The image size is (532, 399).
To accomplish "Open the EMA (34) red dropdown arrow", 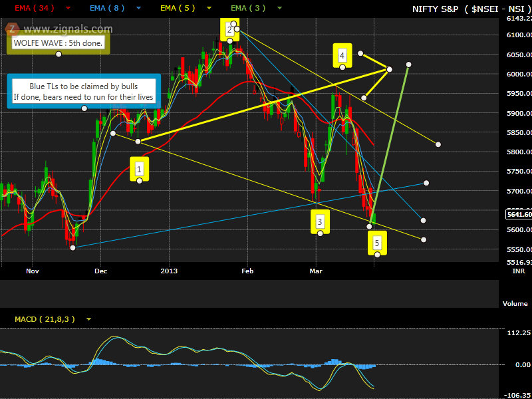I will [68, 8].
